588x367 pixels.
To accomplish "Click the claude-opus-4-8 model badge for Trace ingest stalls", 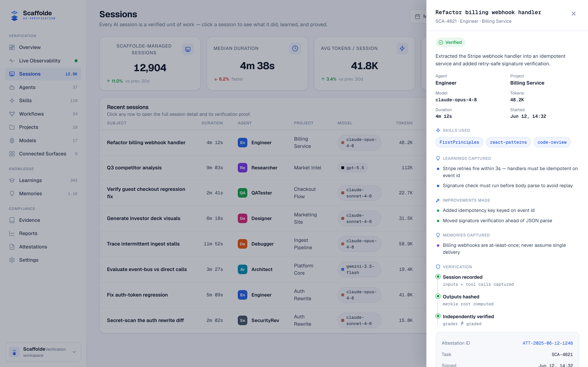I will point(359,244).
